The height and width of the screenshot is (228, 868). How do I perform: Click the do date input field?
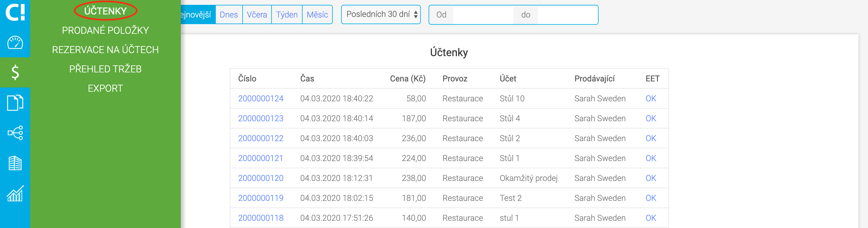tap(568, 14)
